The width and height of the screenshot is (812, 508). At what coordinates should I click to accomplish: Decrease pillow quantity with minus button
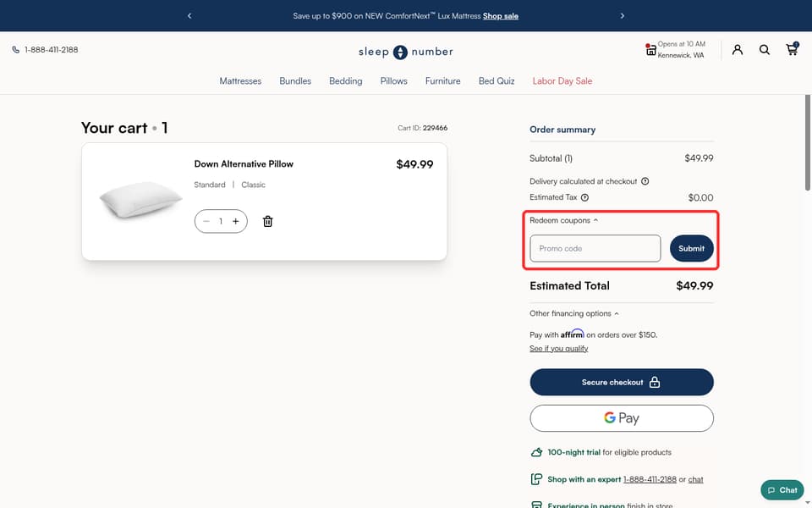[206, 221]
